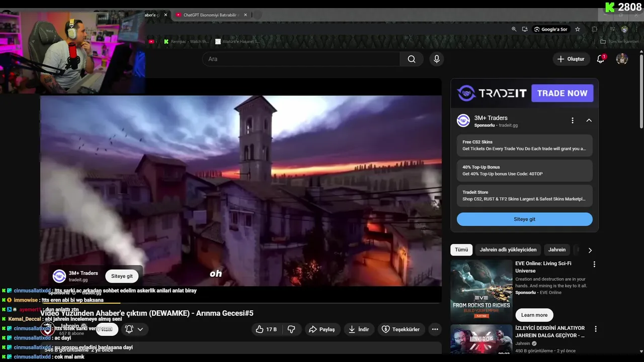Open the YouTube bookmark icon in bookmarks bar
Screen dimensions: 644x362
151,42
